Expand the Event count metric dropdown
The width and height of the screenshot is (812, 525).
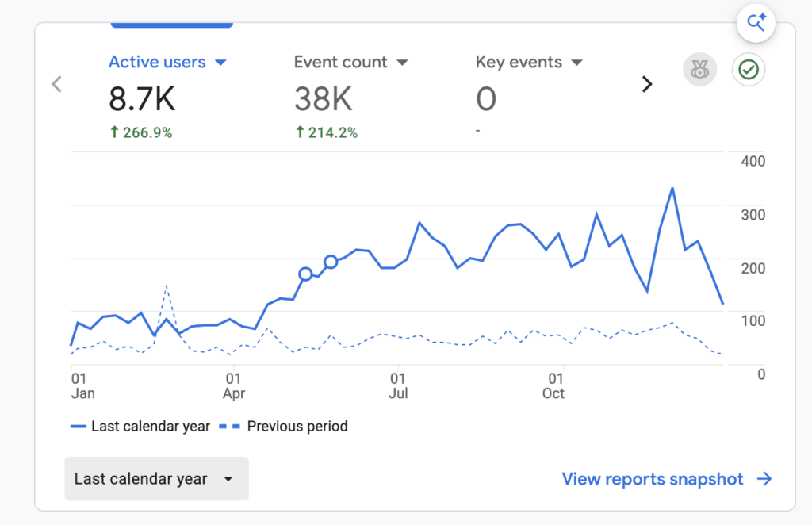402,63
